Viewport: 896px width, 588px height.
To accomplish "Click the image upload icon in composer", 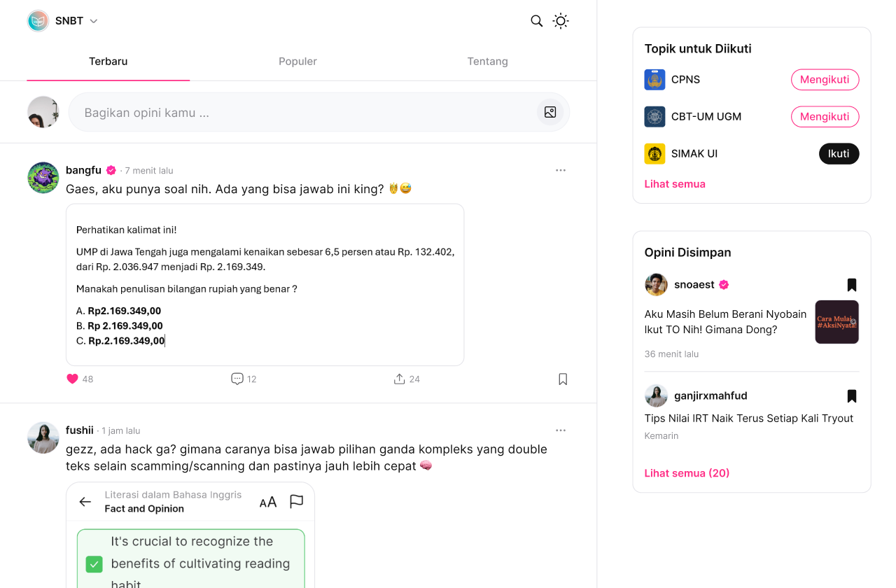I will point(550,112).
